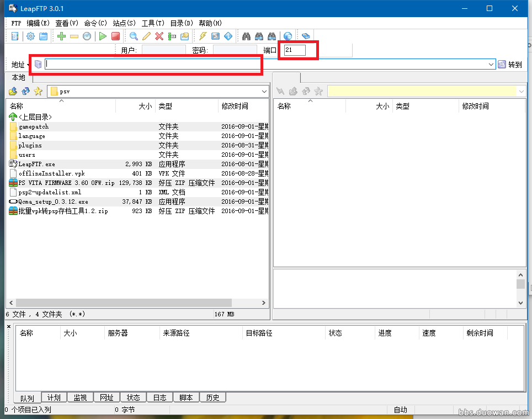The height and width of the screenshot is (419, 532).
Task: Click the 转到 button
Action: tap(509, 65)
